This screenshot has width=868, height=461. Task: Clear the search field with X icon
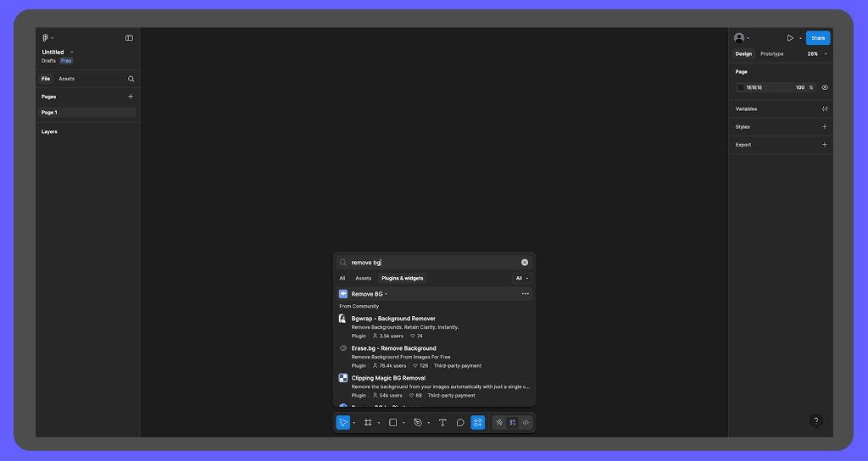(525, 263)
